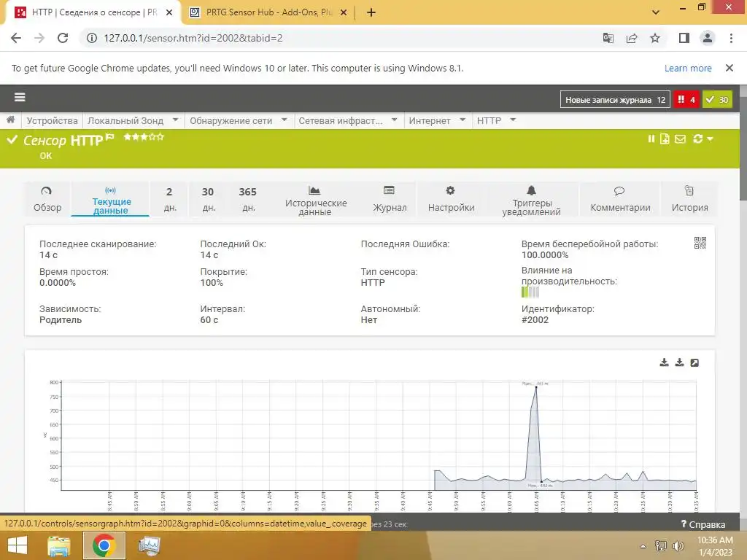
Task: Show the QR code for this sensor
Action: pyautogui.click(x=700, y=243)
